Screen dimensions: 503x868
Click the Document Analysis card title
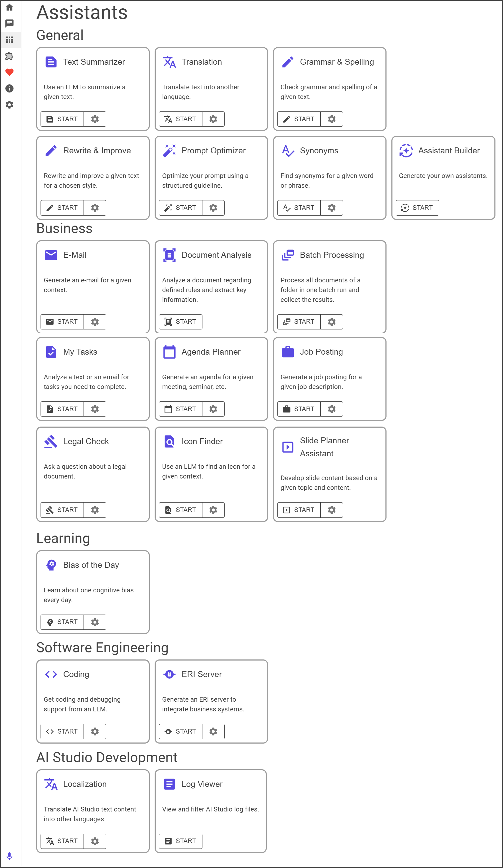pyautogui.click(x=216, y=255)
